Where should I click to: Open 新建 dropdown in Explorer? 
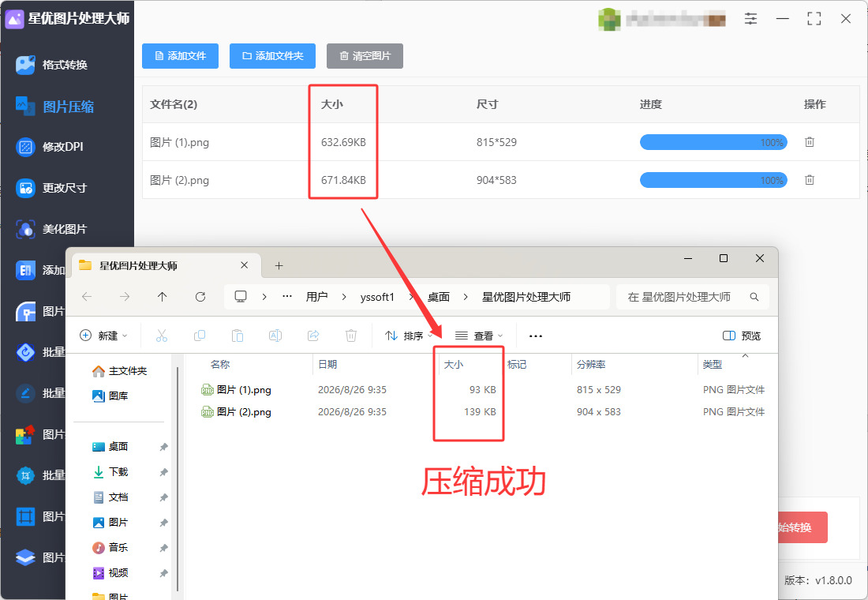coord(104,336)
